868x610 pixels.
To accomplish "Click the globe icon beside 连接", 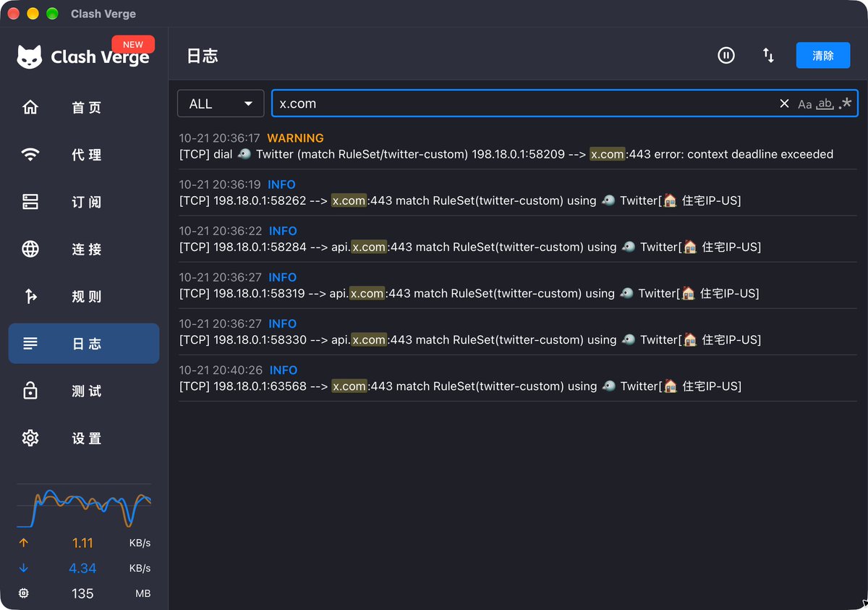I will click(30, 249).
